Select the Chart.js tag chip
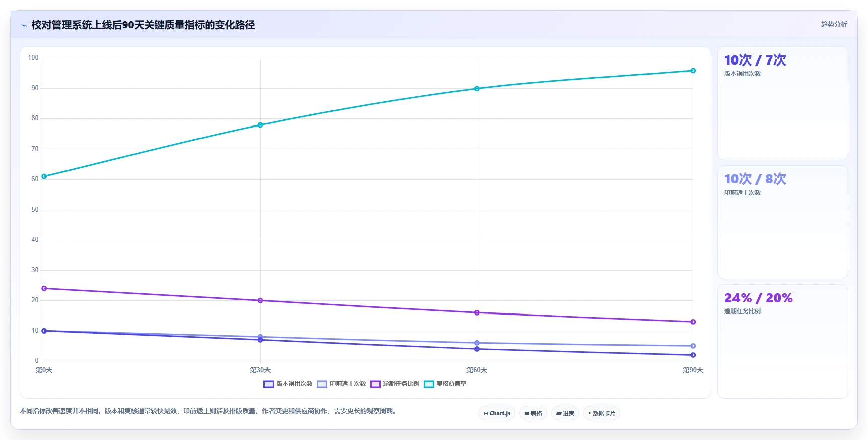Screen dimensions: 868x440 point(497,413)
